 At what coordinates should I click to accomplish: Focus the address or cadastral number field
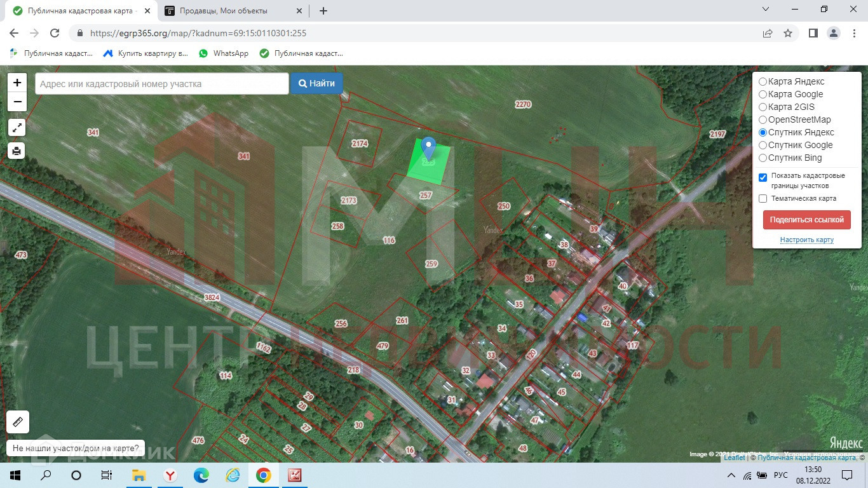pyautogui.click(x=162, y=84)
